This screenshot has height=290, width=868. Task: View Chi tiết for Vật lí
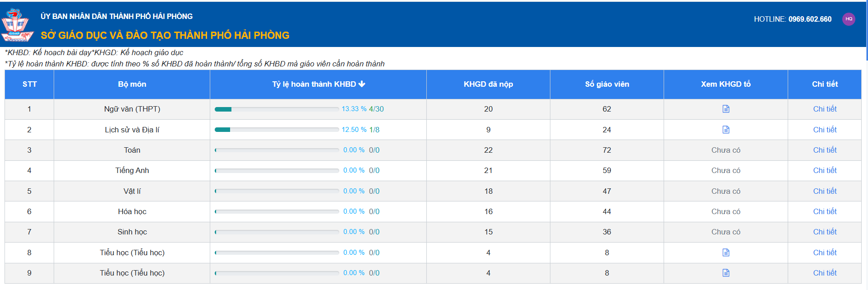point(824,191)
